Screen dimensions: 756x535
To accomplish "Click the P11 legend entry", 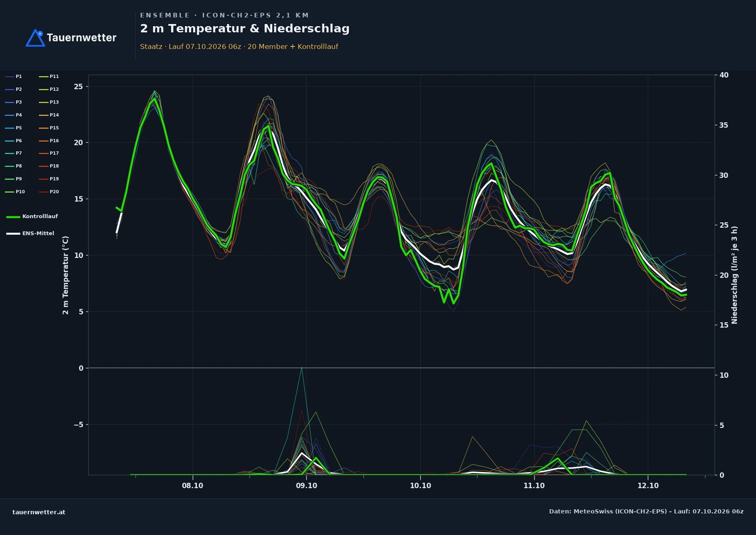I will 49,76.
